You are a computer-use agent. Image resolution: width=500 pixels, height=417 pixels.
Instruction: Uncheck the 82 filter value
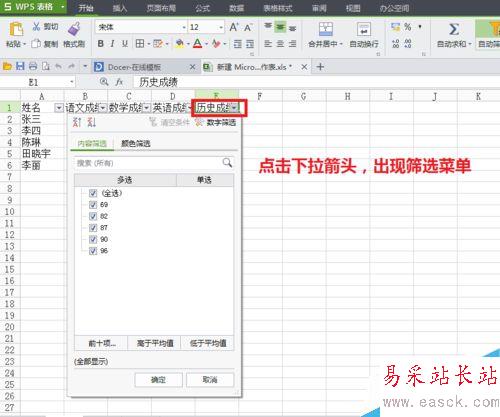93,216
